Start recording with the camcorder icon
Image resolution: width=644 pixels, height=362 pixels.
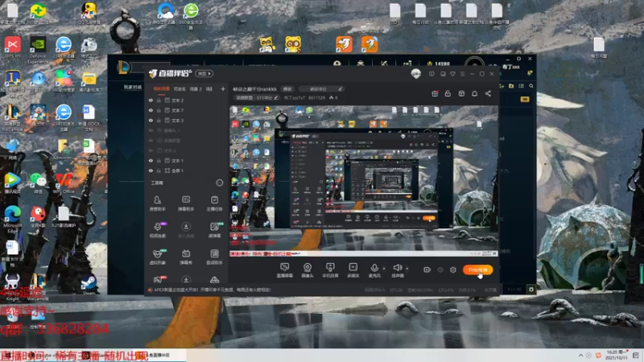coord(427,269)
